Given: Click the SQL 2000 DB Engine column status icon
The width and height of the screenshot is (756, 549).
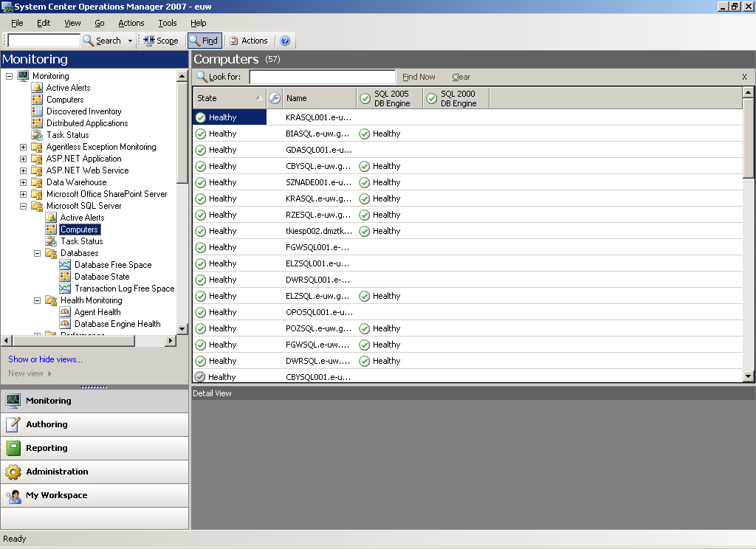Looking at the screenshot, I should 431,98.
